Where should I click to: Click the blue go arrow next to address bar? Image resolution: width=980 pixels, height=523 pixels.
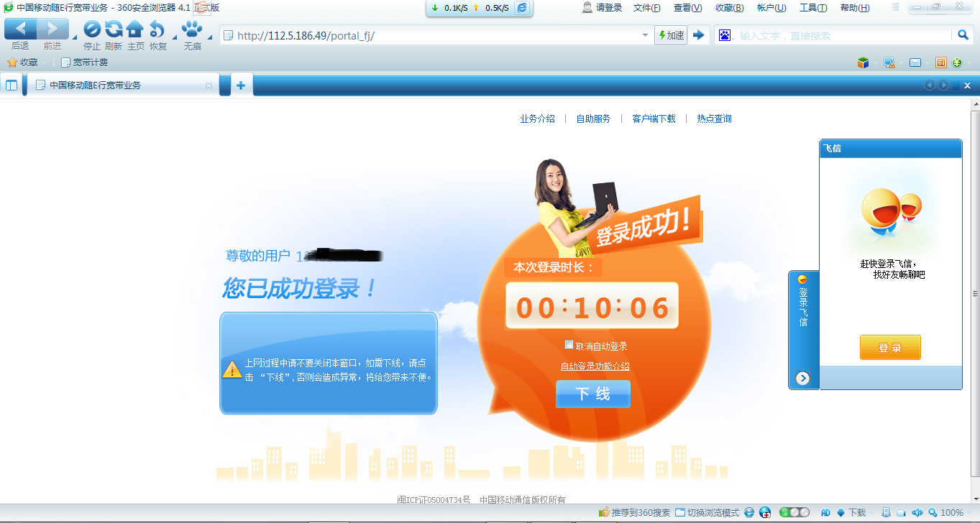coord(699,35)
